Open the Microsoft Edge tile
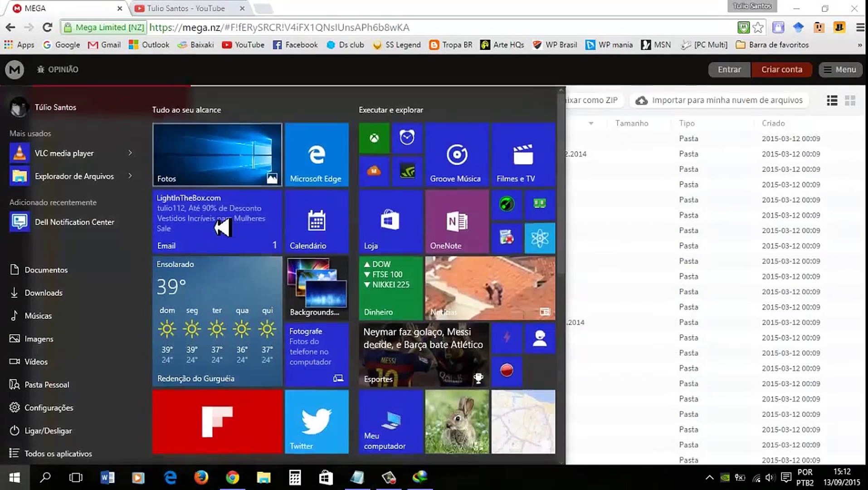868x490 pixels. [x=317, y=155]
